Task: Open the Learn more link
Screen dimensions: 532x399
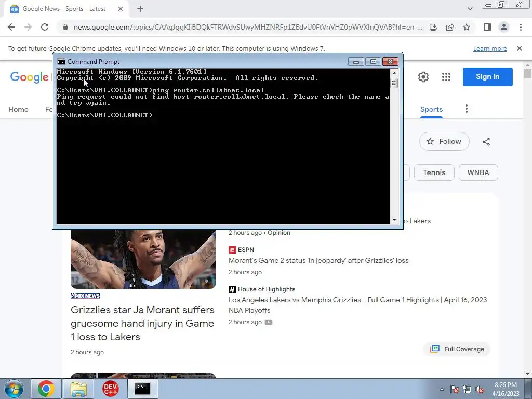Action: (490, 48)
